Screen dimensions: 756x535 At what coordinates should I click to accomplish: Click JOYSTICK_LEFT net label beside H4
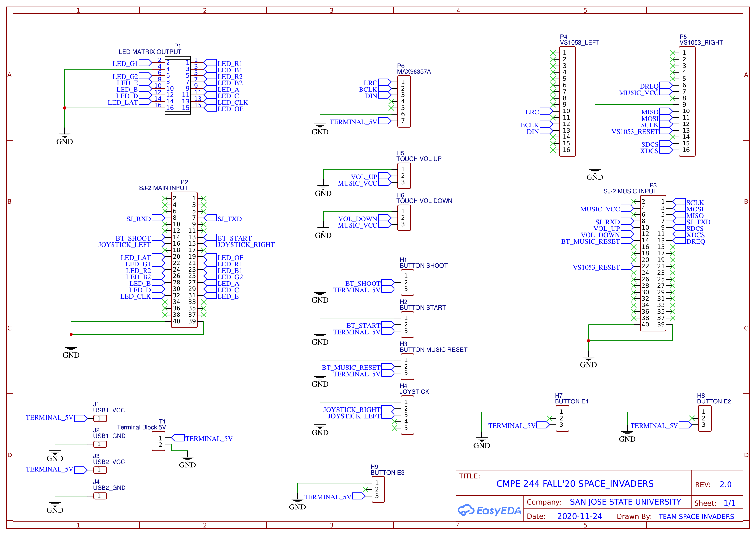coord(354,416)
